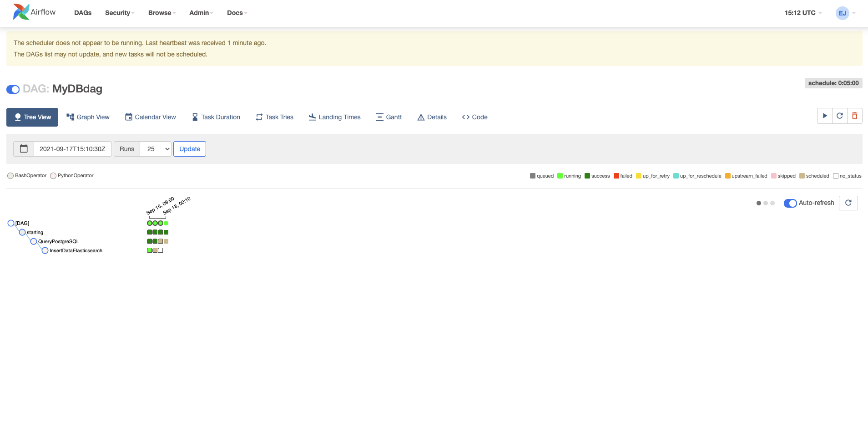868x439 pixels.
Task: Click the upstream_failed orange swatch
Action: [728, 176]
